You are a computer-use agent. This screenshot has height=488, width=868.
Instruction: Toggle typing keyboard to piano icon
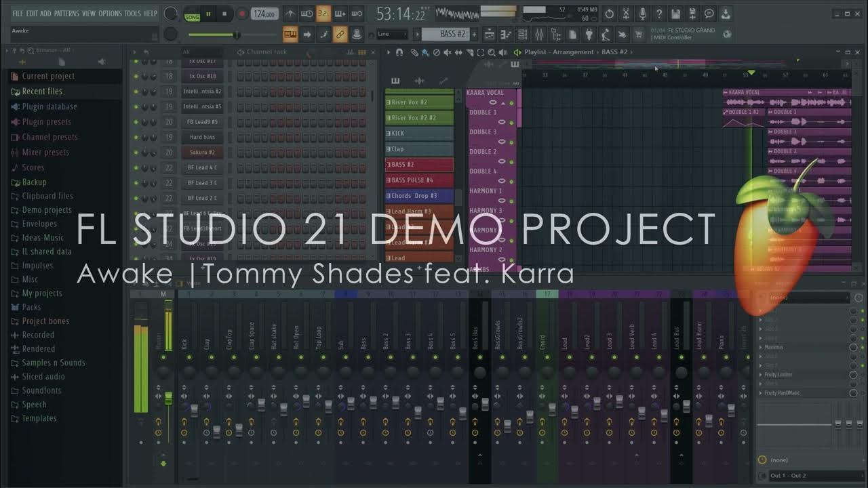tap(290, 35)
